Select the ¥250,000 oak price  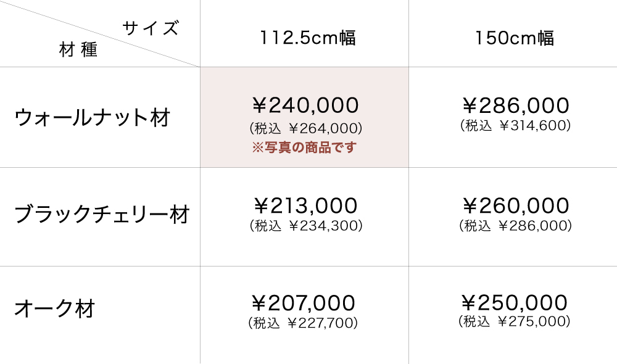click(515, 303)
